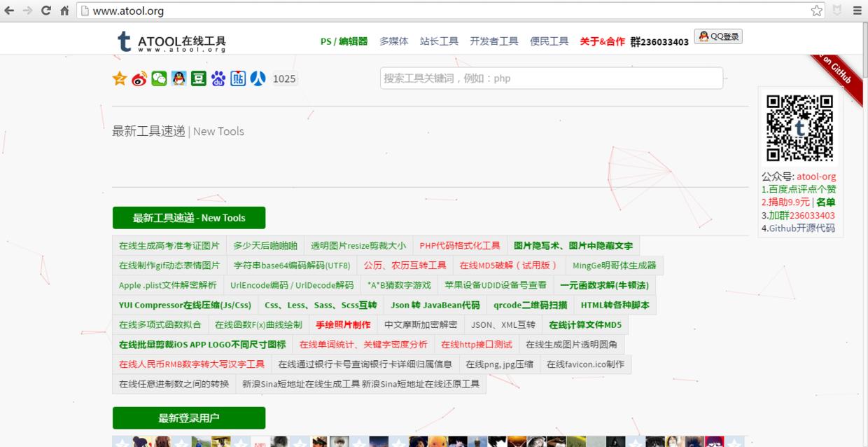Click the QQ penguin share icon
This screenshot has width=868, height=447.
(178, 78)
